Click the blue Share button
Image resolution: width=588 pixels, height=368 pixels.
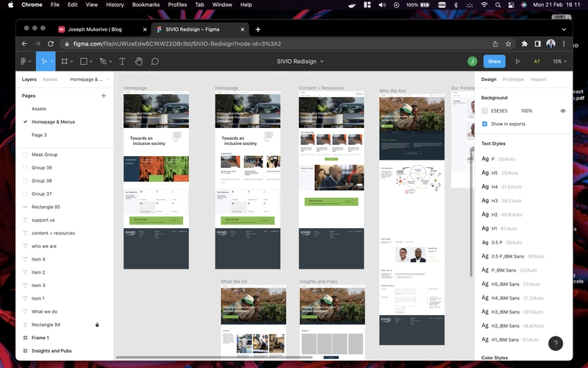495,62
